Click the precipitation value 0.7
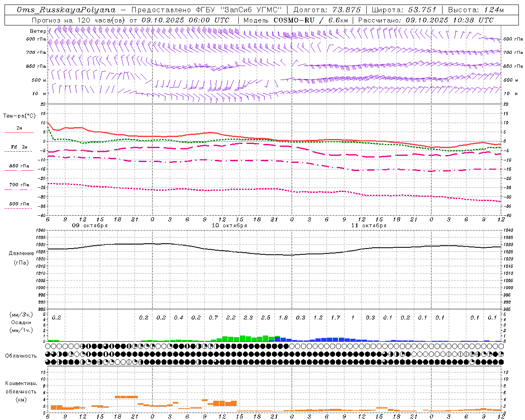 click(213, 318)
